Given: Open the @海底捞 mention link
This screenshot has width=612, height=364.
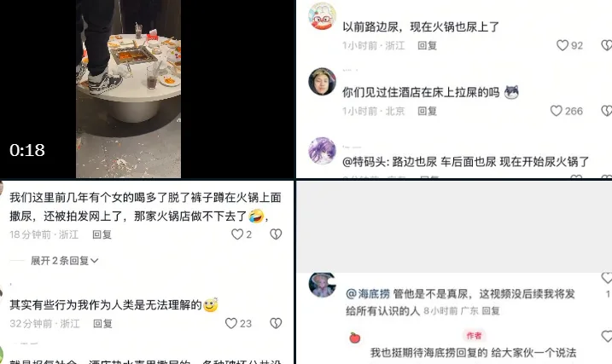Looking at the screenshot, I should (x=368, y=293).
